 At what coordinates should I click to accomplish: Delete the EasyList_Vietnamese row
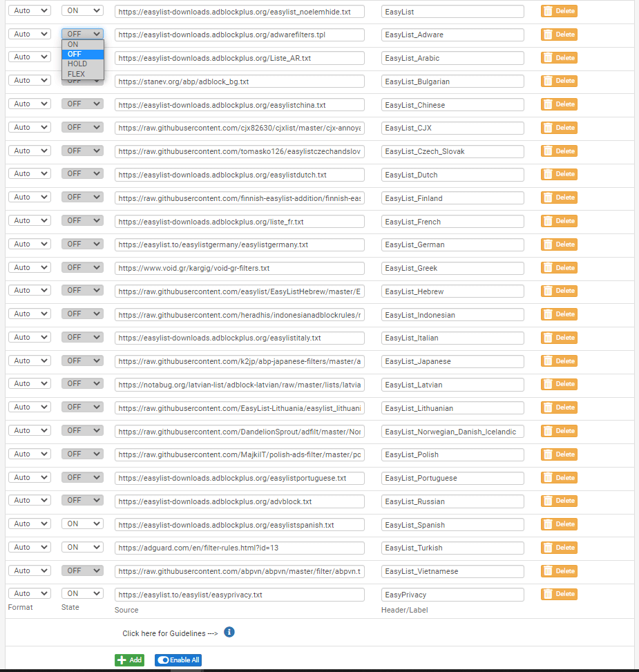(558, 571)
